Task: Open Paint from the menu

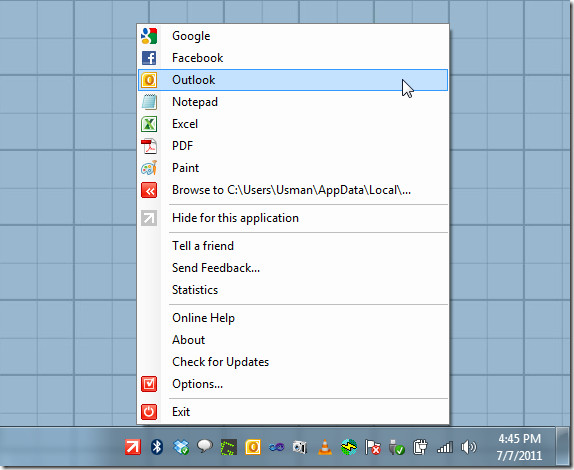Action: 293,168
